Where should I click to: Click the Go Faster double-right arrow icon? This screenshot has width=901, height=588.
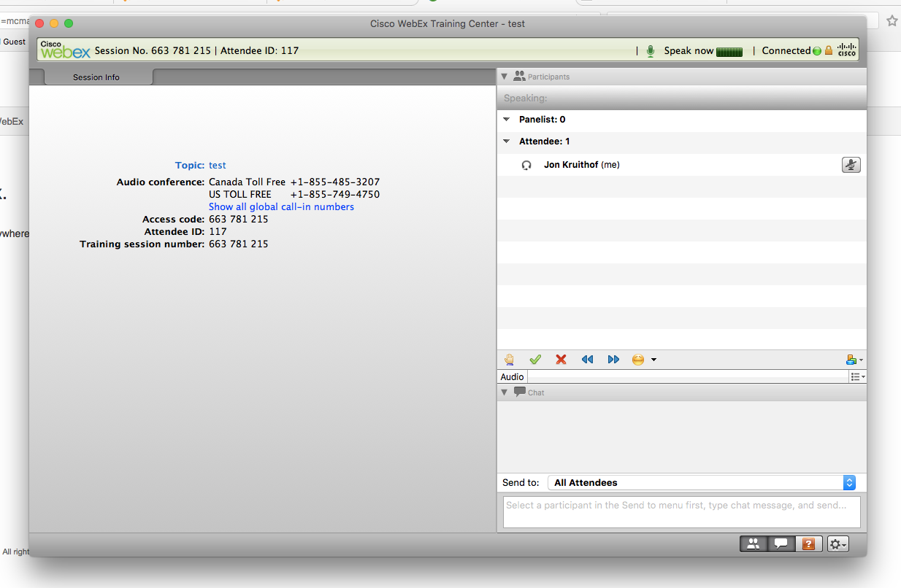click(613, 360)
